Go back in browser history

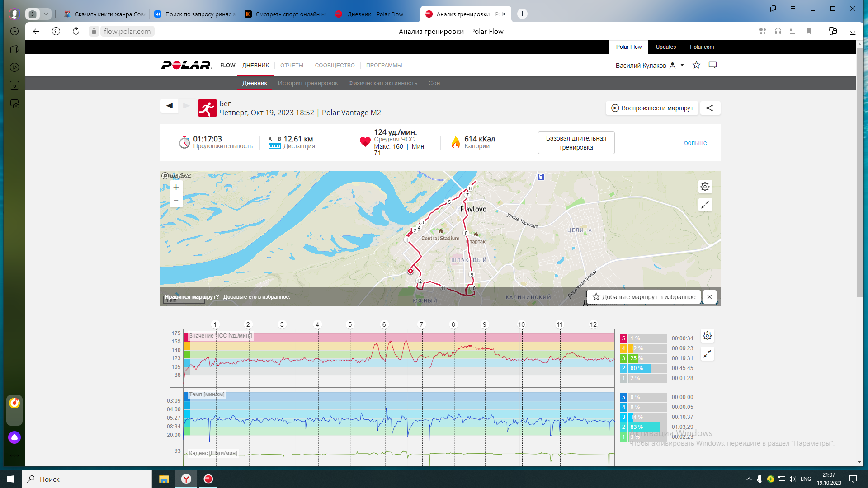(36, 31)
